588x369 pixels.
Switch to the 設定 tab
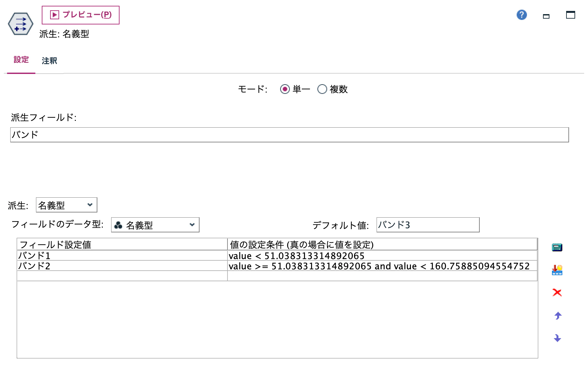tap(21, 60)
